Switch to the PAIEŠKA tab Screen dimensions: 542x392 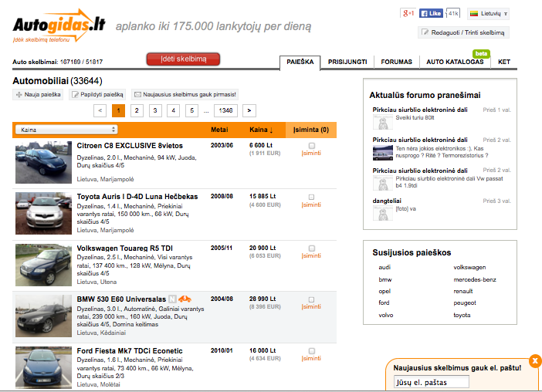point(300,62)
